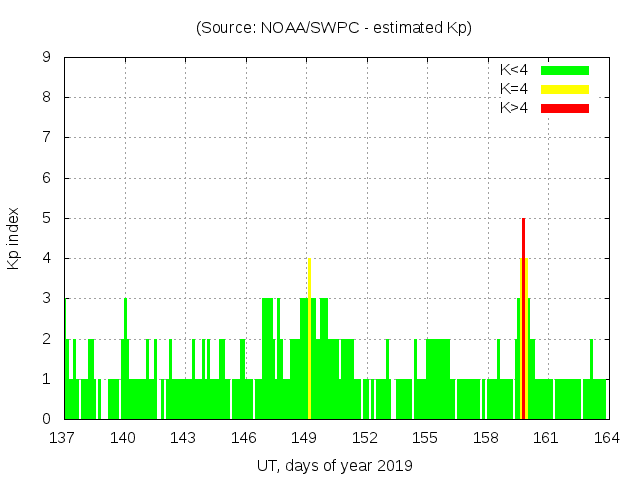640x480 pixels.
Task: Click the x-axis tick label 146
Action: 244,438
